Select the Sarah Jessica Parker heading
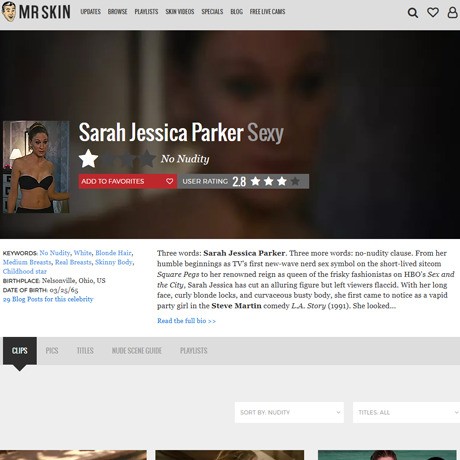 click(161, 132)
